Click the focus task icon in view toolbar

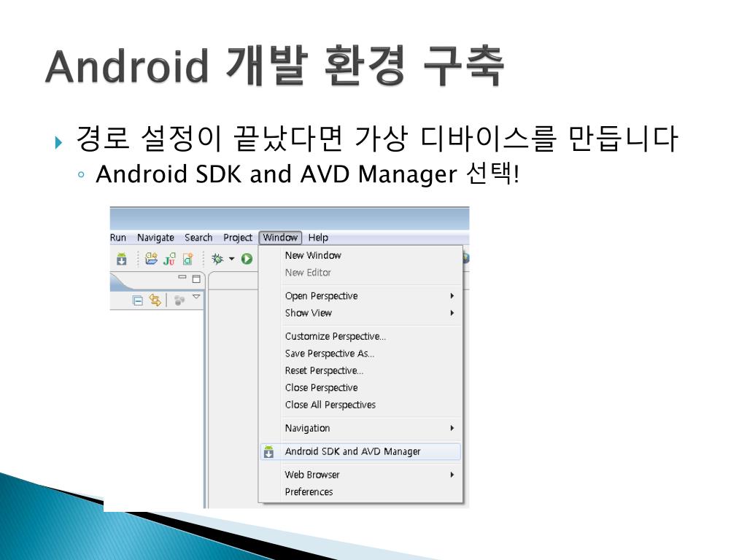pos(179,300)
